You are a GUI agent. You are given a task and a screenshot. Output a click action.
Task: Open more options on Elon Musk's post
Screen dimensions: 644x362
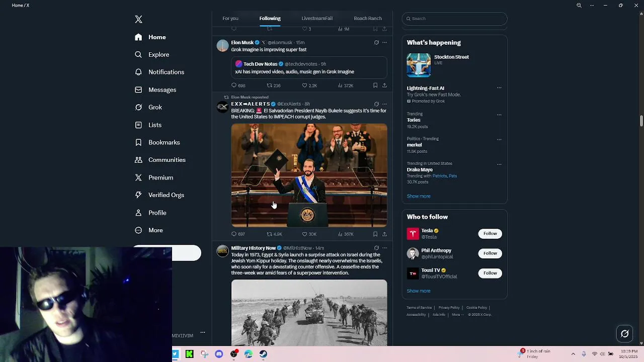click(384, 43)
